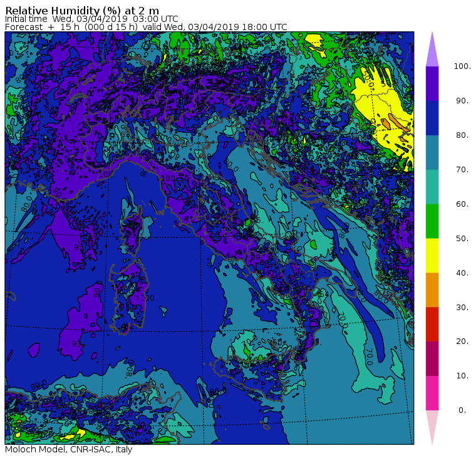Click the 'Moloch Model, CNR-ISAC, Italy' credit
The height and width of the screenshot is (458, 476).
[69, 449]
